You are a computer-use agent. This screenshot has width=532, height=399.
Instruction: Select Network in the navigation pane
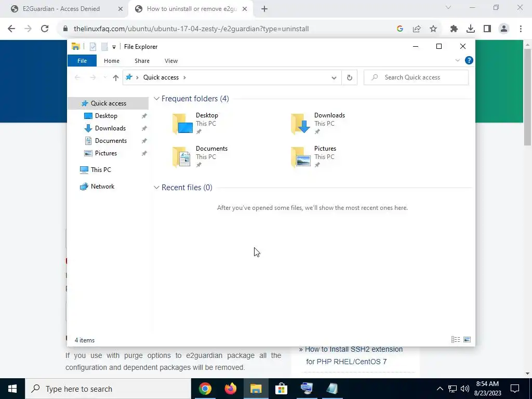[102, 187]
